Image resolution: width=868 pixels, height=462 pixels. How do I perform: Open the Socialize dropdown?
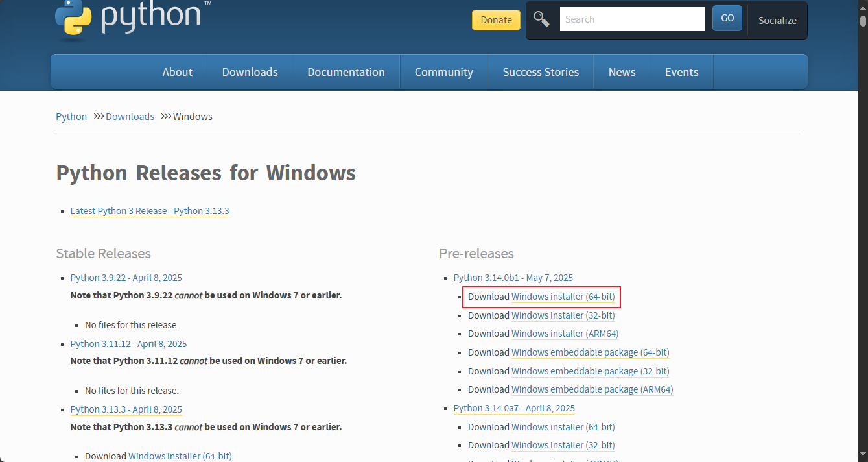point(777,20)
